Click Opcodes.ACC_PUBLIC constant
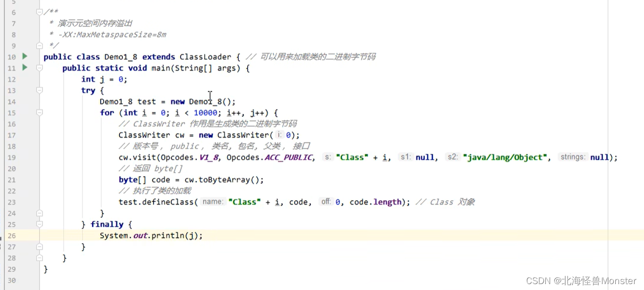The image size is (644, 290). click(x=270, y=157)
